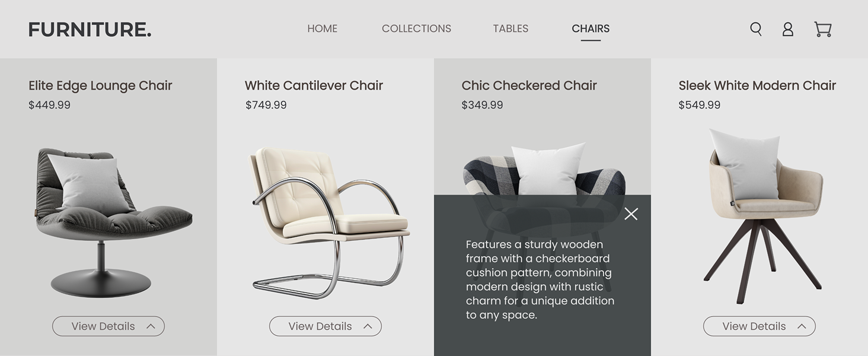Open the user account icon
Image resolution: width=868 pixels, height=356 pixels.
787,29
